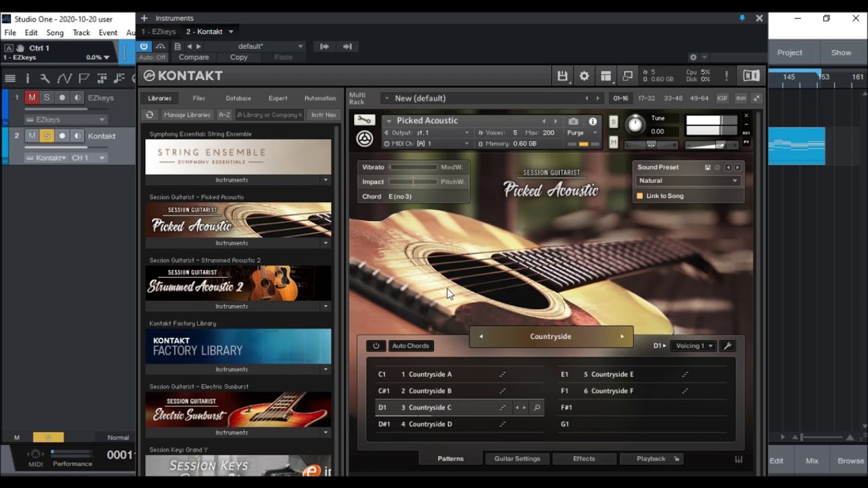Collapse Kontakt rack view arrows icon
Viewport: 868px width, 488px height.
click(x=757, y=98)
